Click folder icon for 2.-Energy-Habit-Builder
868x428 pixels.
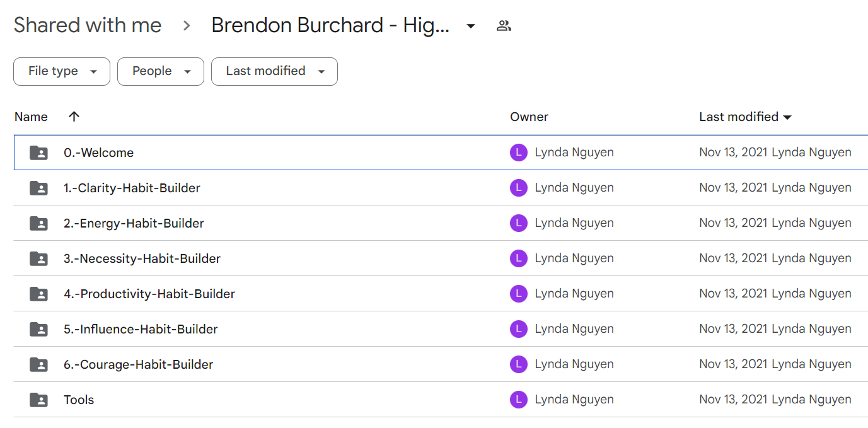[x=38, y=223]
